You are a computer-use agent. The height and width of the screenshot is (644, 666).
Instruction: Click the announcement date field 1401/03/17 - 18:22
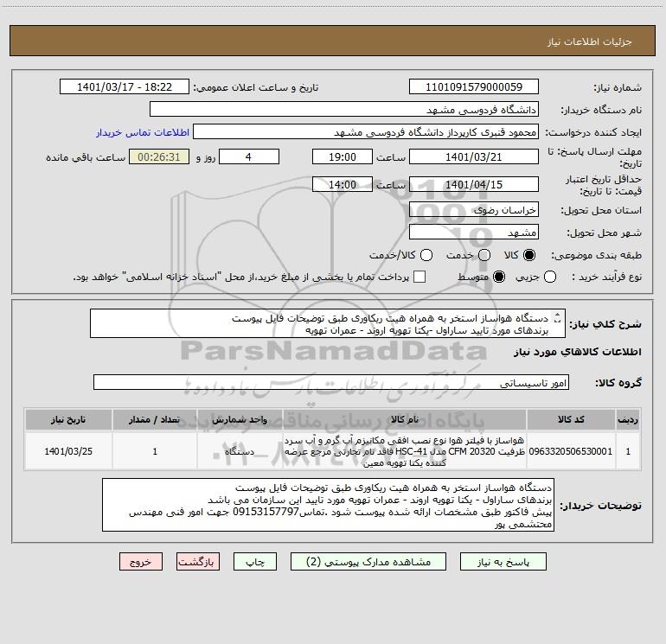[125, 87]
